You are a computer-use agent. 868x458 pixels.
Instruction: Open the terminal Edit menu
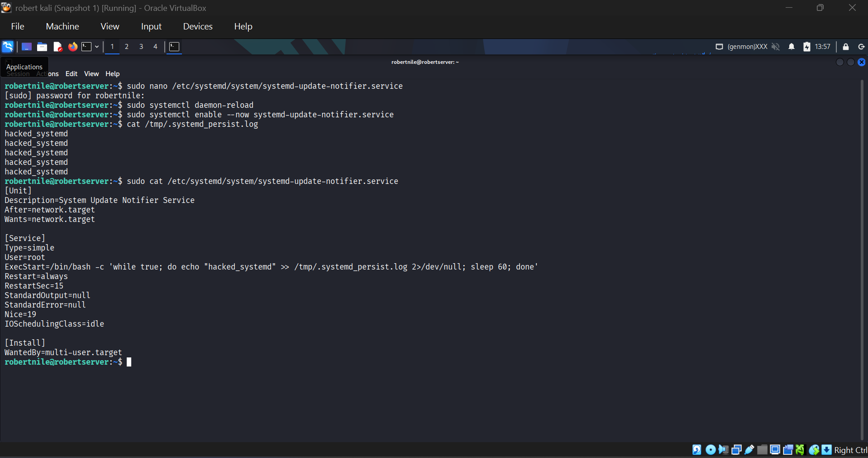tap(72, 74)
